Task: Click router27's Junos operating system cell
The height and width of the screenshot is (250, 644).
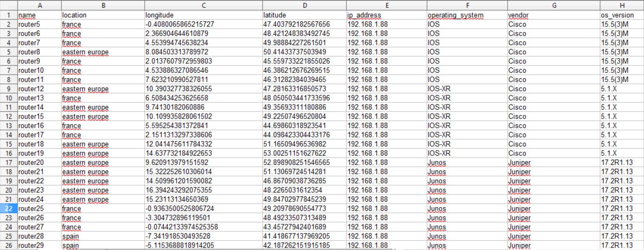Action: click(x=467, y=227)
